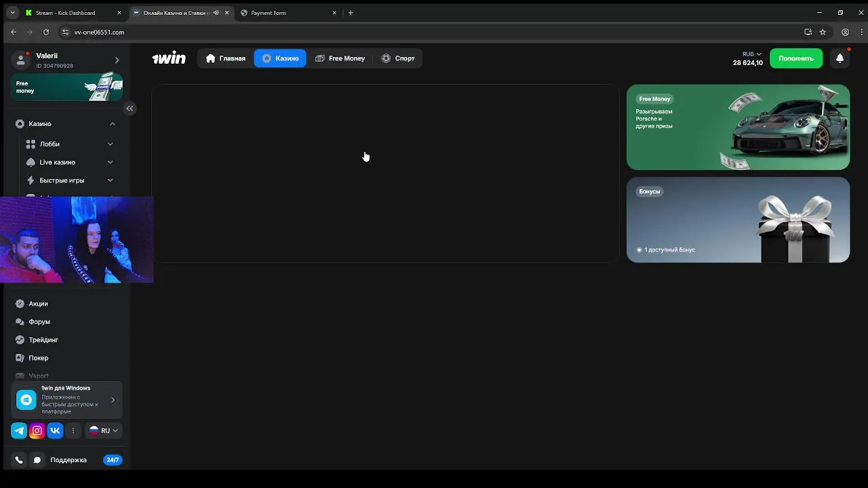
Task: Open the Бонусы gift card
Action: [738, 220]
